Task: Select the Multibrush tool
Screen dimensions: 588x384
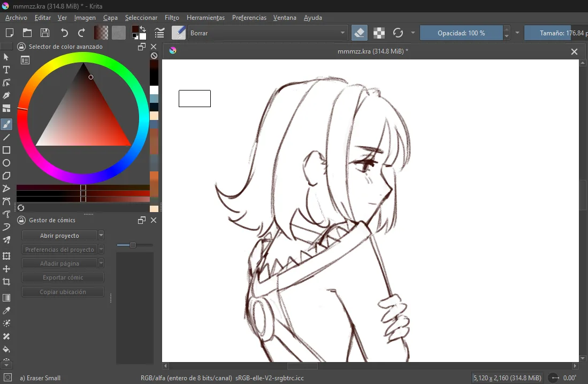Action: coord(6,240)
